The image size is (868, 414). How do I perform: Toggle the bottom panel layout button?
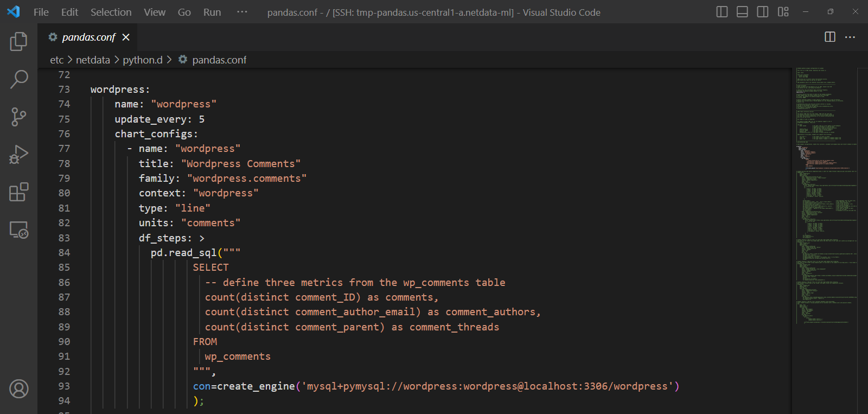pyautogui.click(x=742, y=12)
